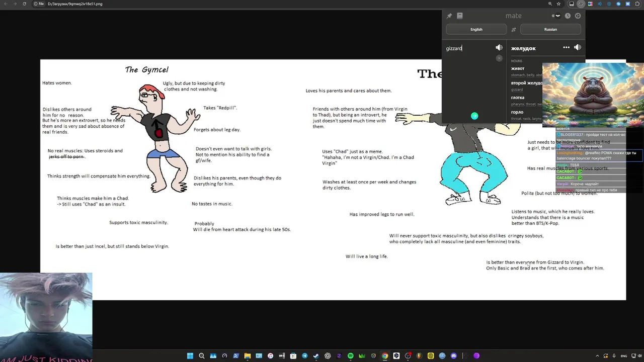Open English source language selector

[476, 29]
